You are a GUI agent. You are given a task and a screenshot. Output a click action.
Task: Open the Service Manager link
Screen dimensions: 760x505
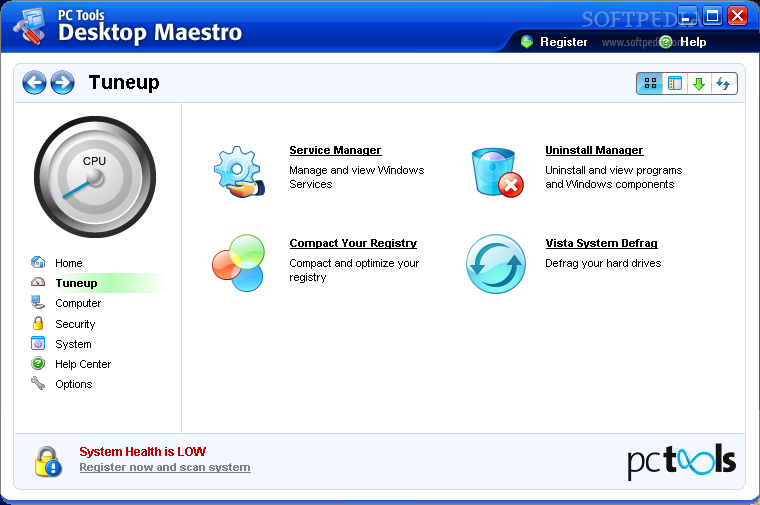tap(335, 150)
